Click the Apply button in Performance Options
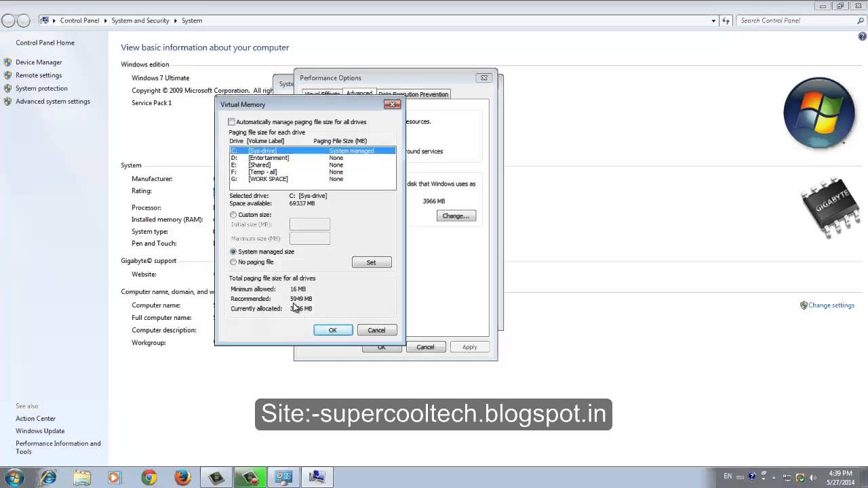868x488 pixels. [469, 347]
